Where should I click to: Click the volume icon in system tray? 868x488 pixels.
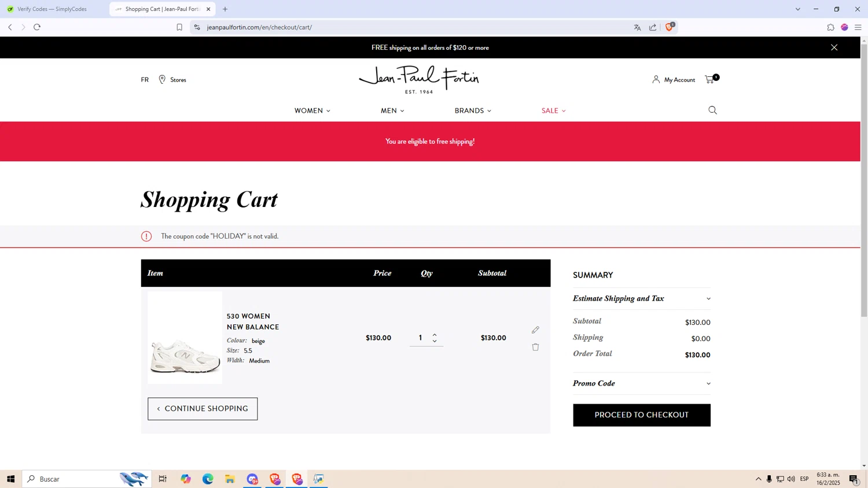coord(791,479)
